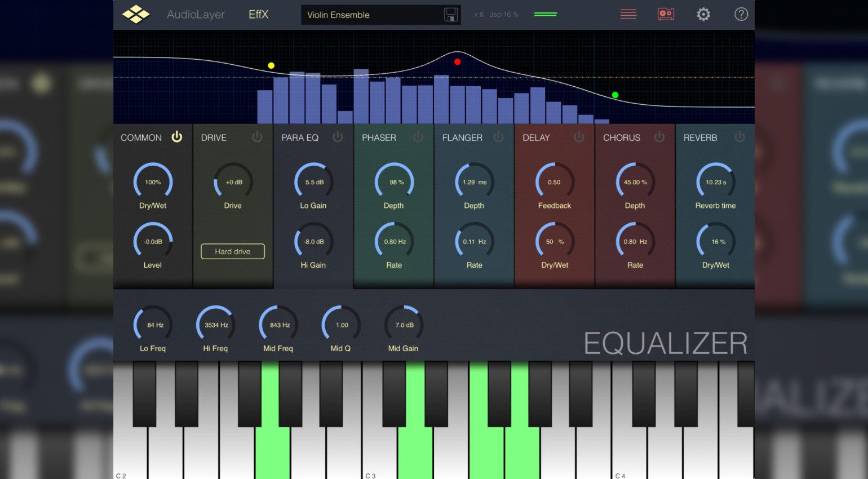Click the red mid-band EQ point
Image resolution: width=868 pixels, height=479 pixels.
(x=457, y=61)
